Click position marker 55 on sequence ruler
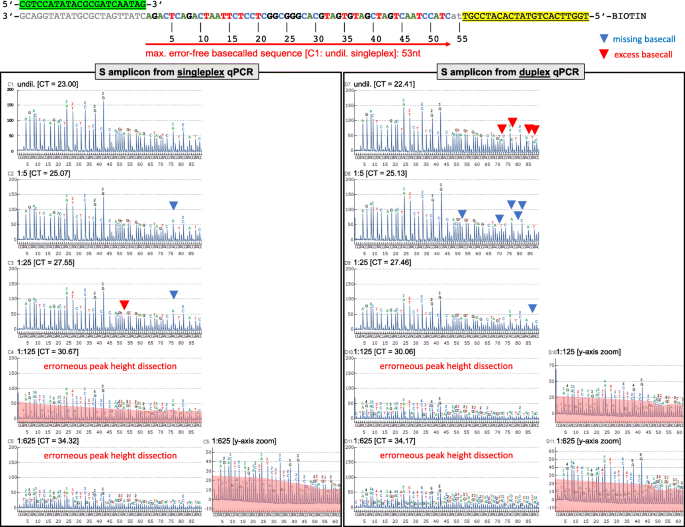The image size is (685, 527). pyautogui.click(x=462, y=39)
